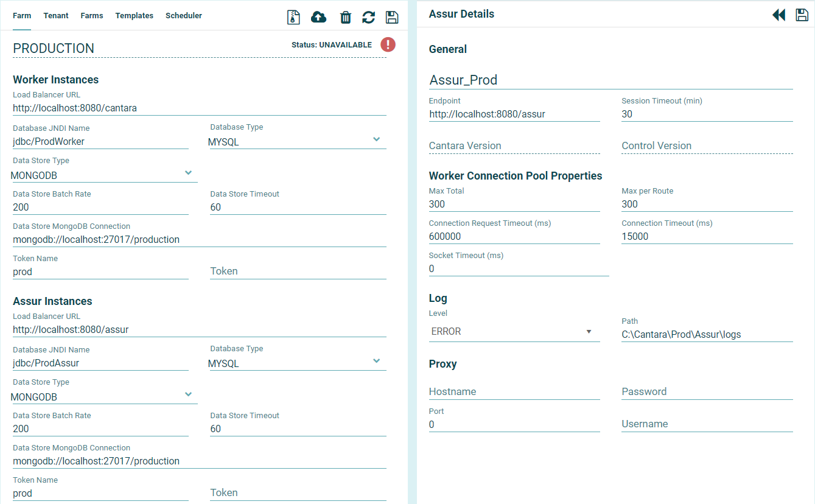815x504 pixels.
Task: Click the Proxy Hostname input field
Action: pyautogui.click(x=514, y=391)
